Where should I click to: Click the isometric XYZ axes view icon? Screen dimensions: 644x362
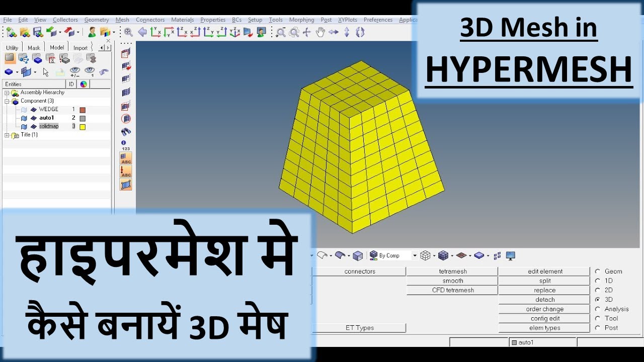click(x=234, y=32)
